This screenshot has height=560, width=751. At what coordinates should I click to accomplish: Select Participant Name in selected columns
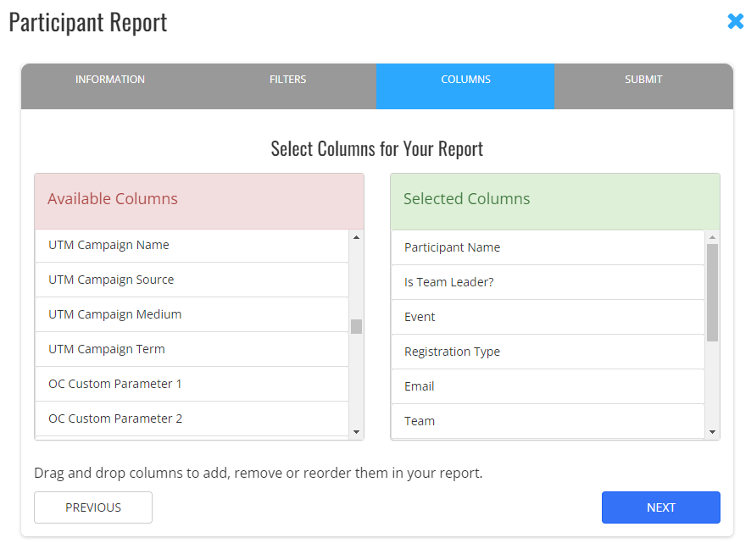click(x=548, y=247)
